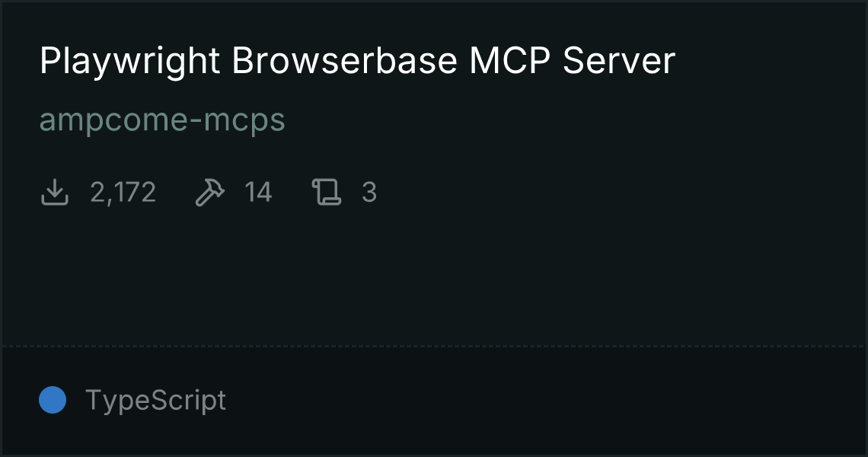Click the word Server in the title
The image size is (868, 457).
(619, 61)
